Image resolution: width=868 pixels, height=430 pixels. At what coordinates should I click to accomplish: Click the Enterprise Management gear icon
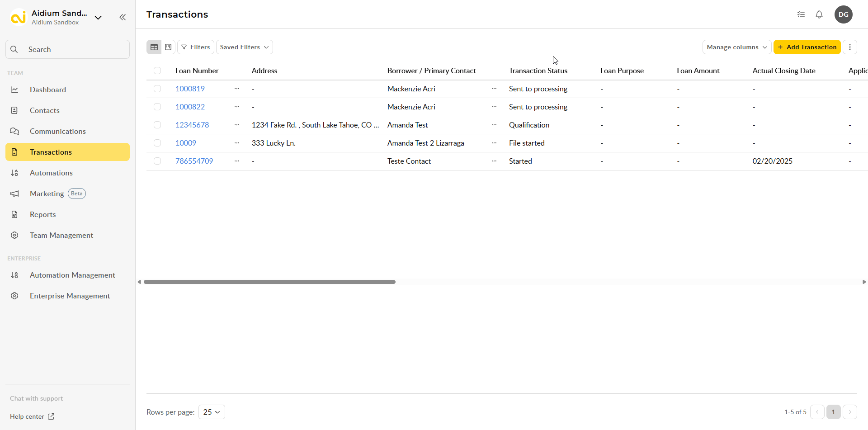(14, 296)
